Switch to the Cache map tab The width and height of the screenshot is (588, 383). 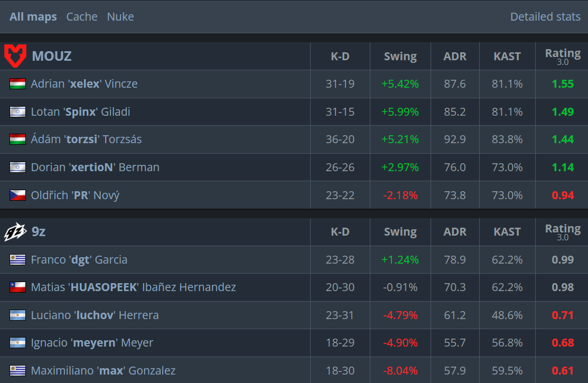(x=82, y=16)
